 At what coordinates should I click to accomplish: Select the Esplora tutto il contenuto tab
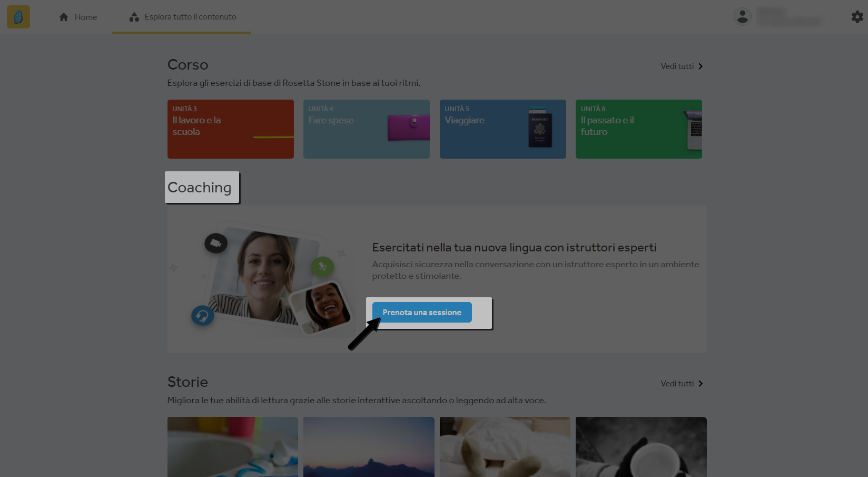(x=182, y=17)
